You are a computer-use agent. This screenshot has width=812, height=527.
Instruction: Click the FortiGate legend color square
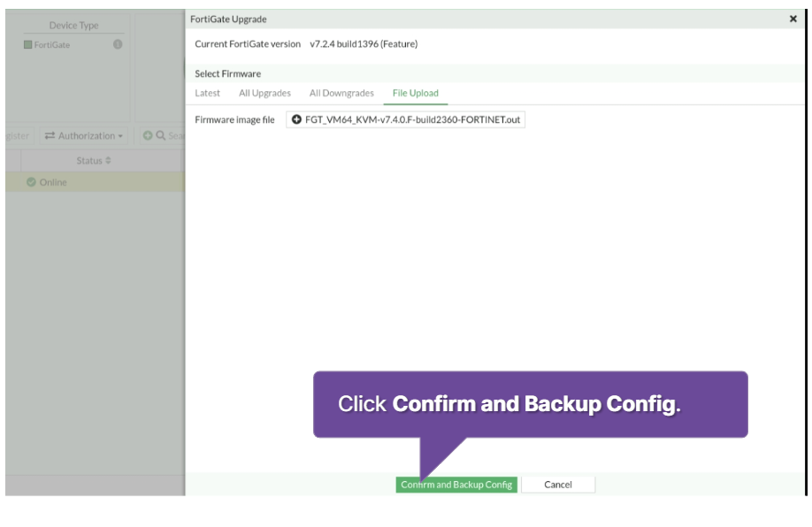pyautogui.click(x=28, y=45)
